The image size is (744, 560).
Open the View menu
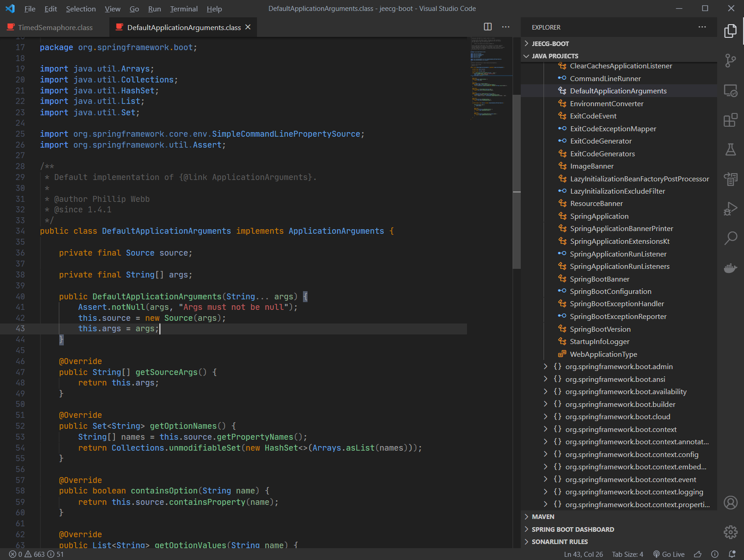pos(113,9)
